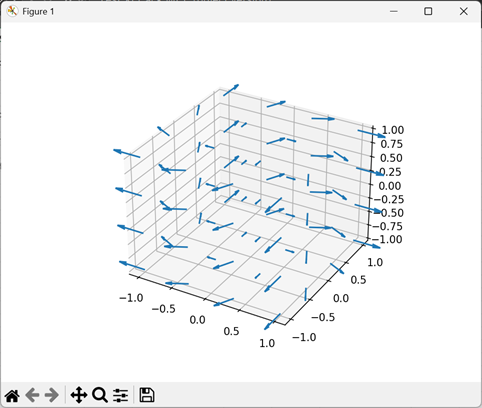Open Configure subplots sliders icon
482x408 pixels.
click(120, 395)
